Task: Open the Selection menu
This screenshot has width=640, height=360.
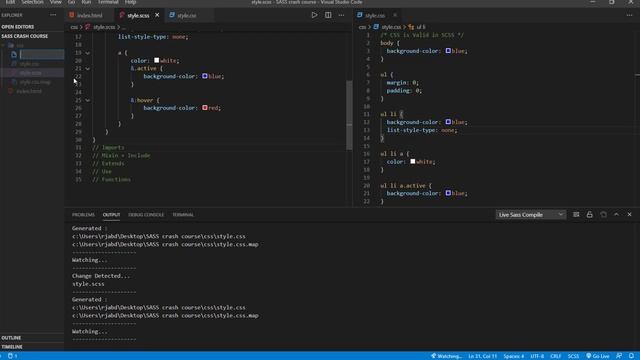Action: pyautogui.click(x=32, y=2)
